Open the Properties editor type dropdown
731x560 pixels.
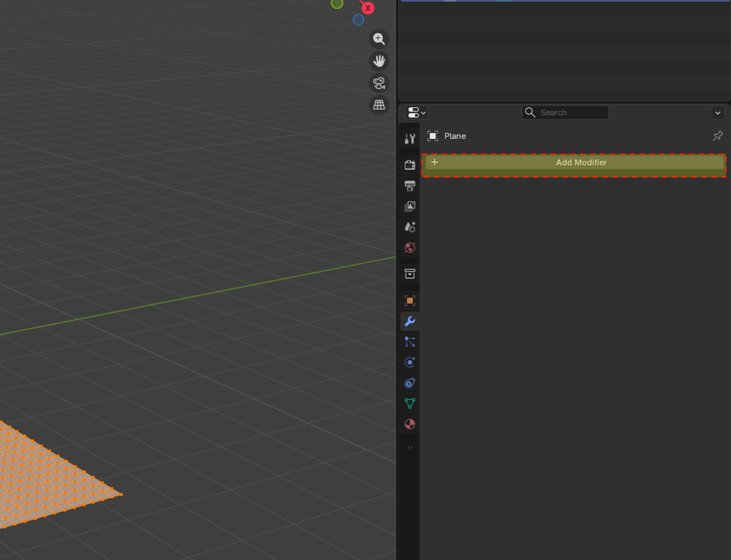417,113
